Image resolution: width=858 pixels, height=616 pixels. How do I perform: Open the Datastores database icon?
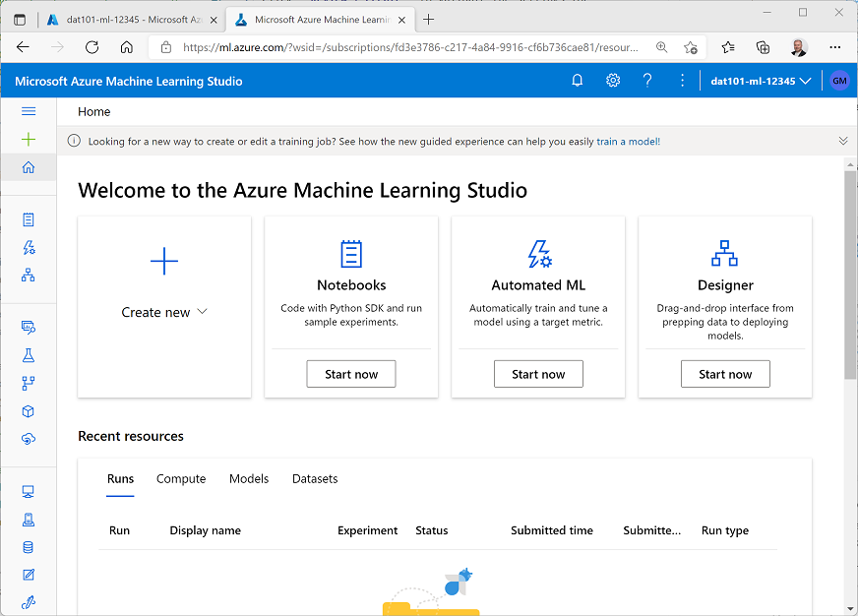coord(29,546)
